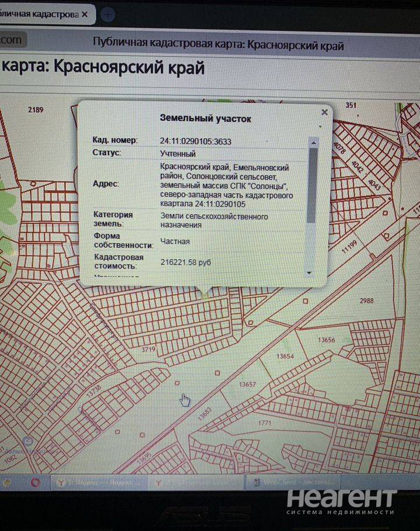Screen dimensions: 420x531
Task: Open Opera from the taskbar
Action: click(x=35, y=482)
